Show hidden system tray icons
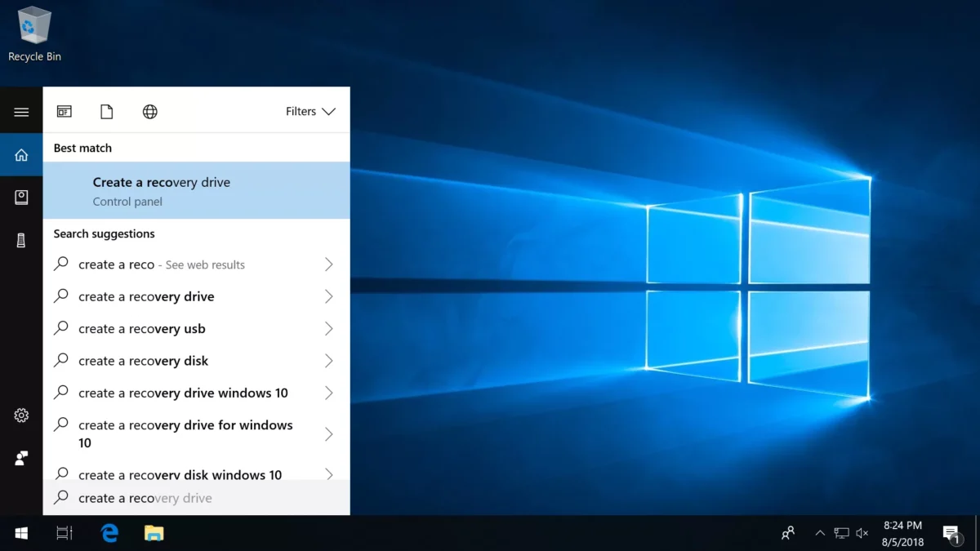The image size is (980, 551). pos(820,533)
